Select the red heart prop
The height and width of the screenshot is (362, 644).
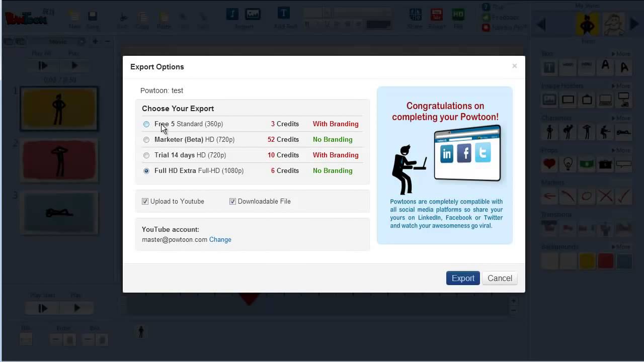549,164
